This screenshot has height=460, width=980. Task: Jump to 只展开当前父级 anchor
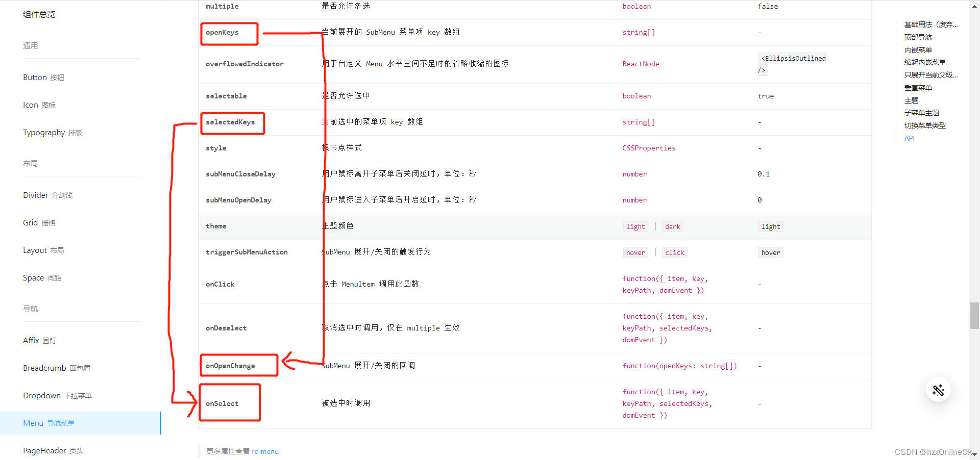point(931,75)
